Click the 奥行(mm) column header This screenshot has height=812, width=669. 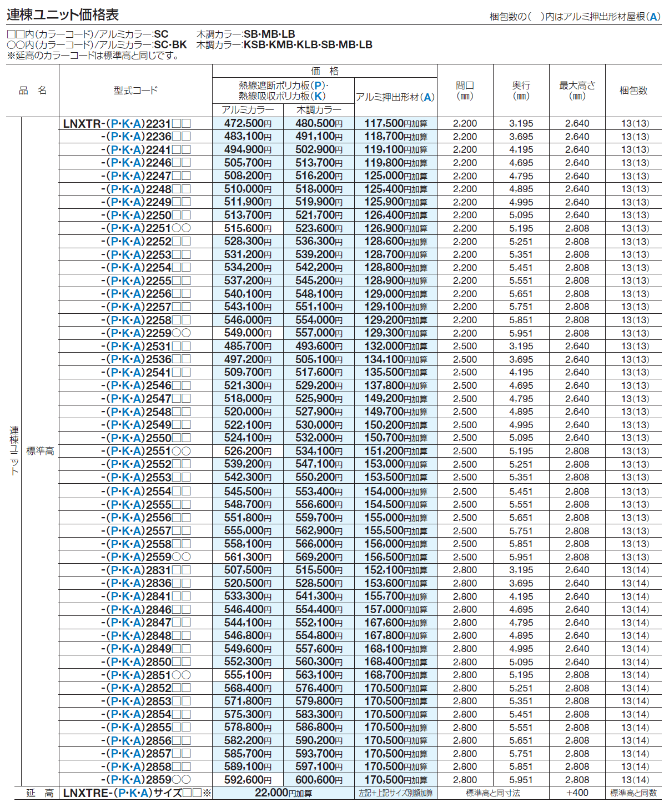click(521, 91)
